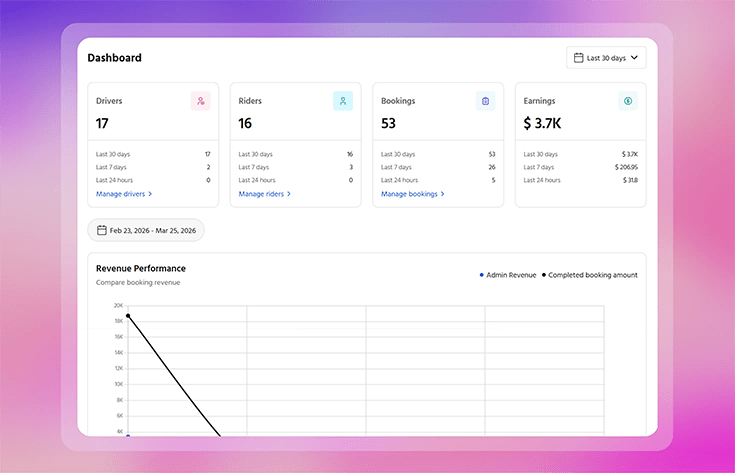Click the Drivers card pink person icon

click(201, 101)
